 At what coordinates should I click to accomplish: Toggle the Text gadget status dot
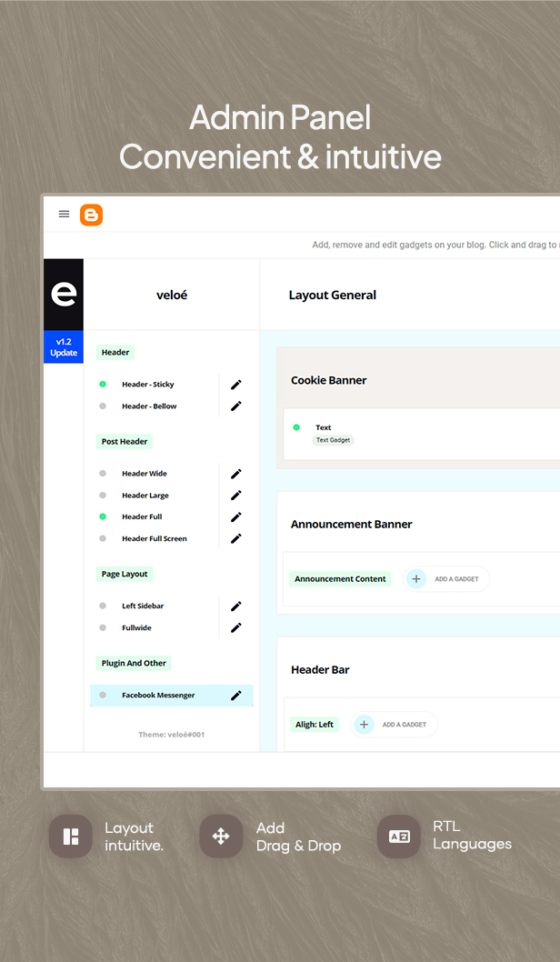click(296, 427)
